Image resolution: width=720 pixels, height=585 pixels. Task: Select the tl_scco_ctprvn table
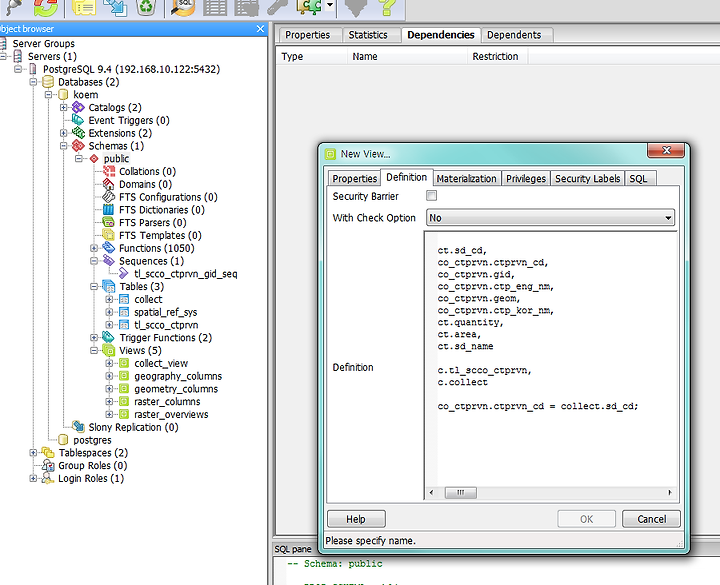pyautogui.click(x=166, y=325)
